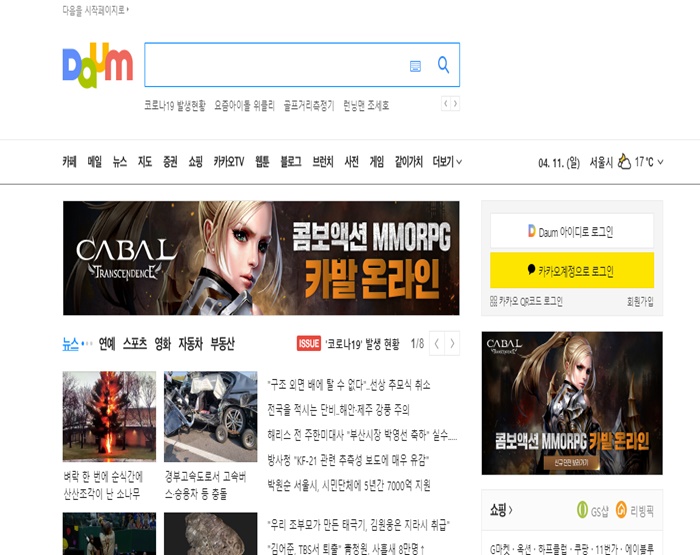This screenshot has width=700, height=555.
Task: Open headline about 해리스 전 주한미대사
Action: click(x=362, y=435)
